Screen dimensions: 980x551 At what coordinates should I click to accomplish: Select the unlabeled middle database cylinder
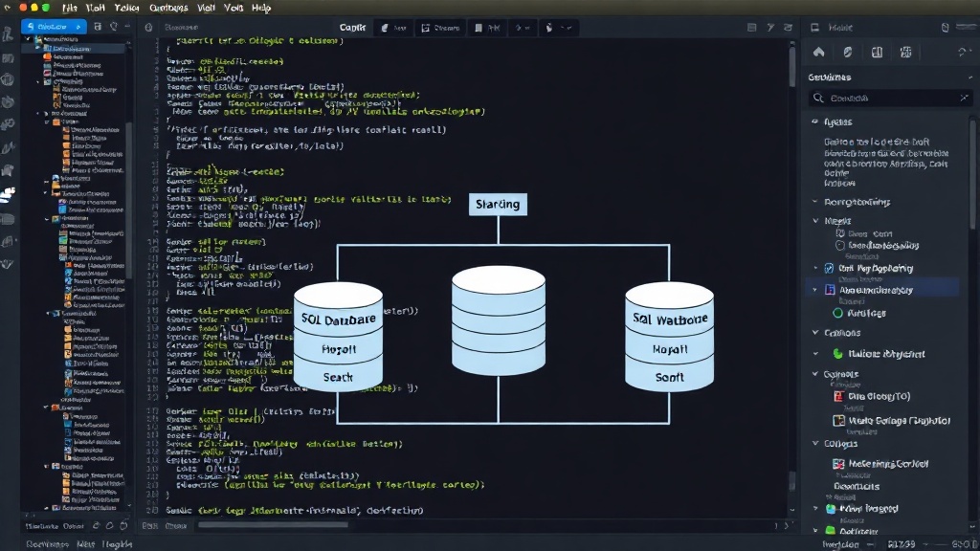coord(498,320)
